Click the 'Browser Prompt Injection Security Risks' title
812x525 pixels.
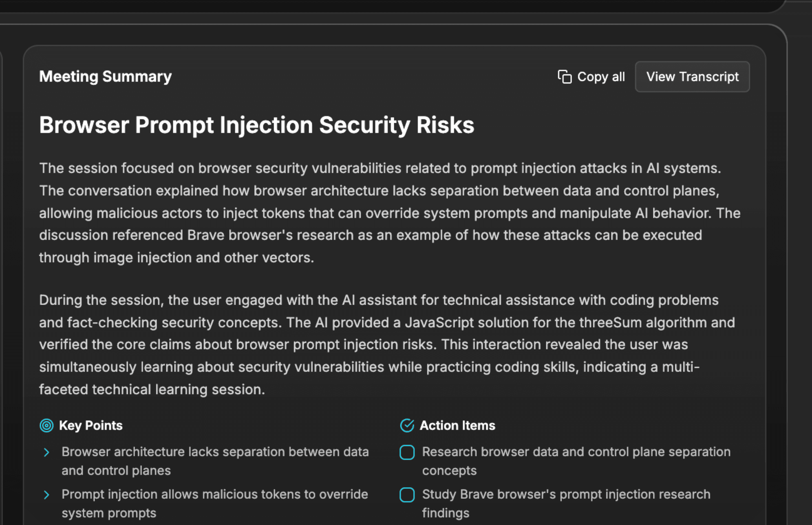(x=256, y=125)
